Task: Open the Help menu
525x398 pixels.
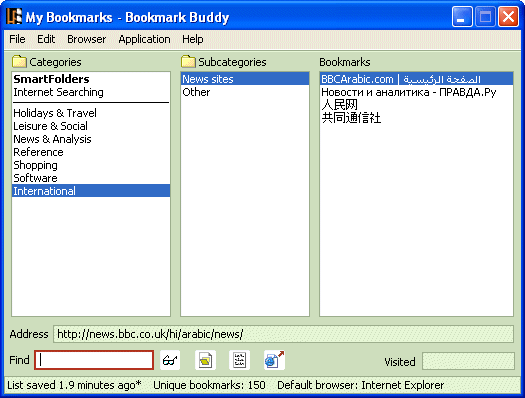Action: pos(193,39)
